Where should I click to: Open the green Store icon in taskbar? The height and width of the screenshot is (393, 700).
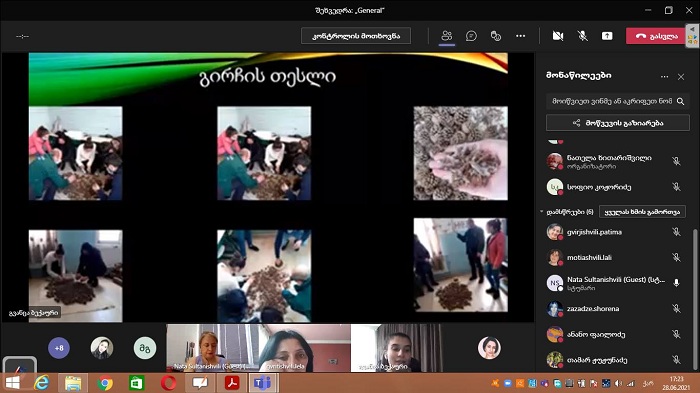pos(137,383)
